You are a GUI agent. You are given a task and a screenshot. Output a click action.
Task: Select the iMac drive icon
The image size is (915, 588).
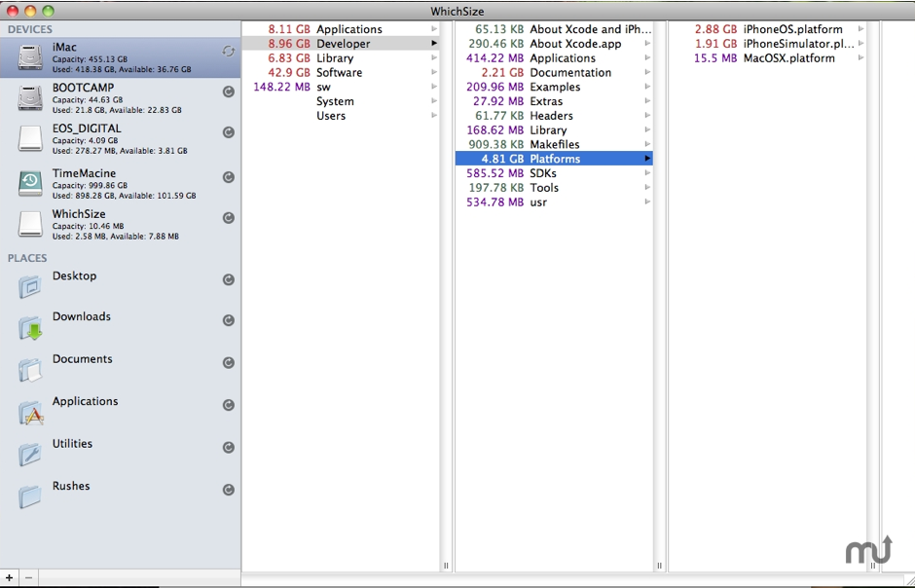pyautogui.click(x=30, y=57)
